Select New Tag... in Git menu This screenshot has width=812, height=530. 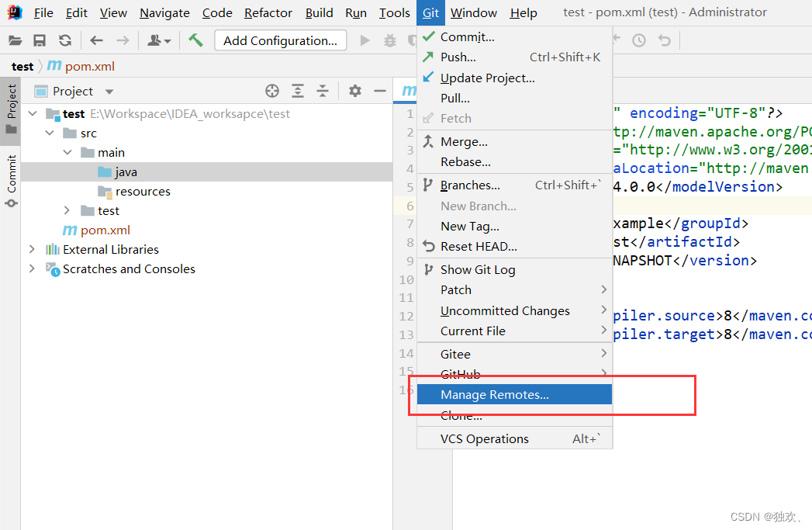[514, 226]
